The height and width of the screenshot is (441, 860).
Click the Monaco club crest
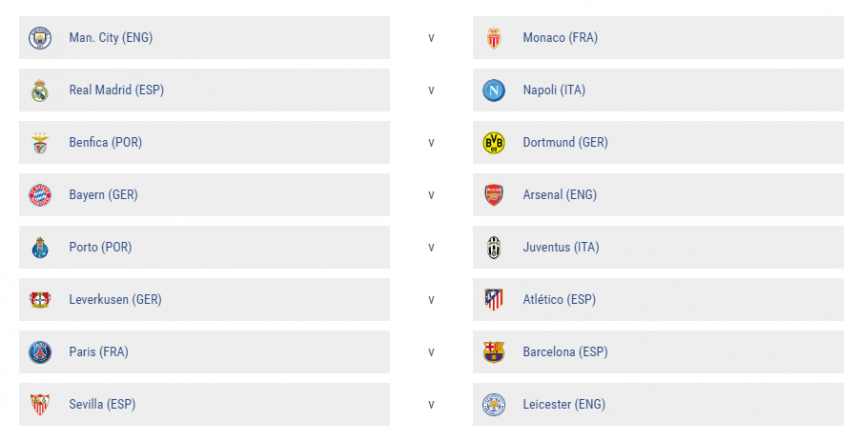tap(494, 38)
